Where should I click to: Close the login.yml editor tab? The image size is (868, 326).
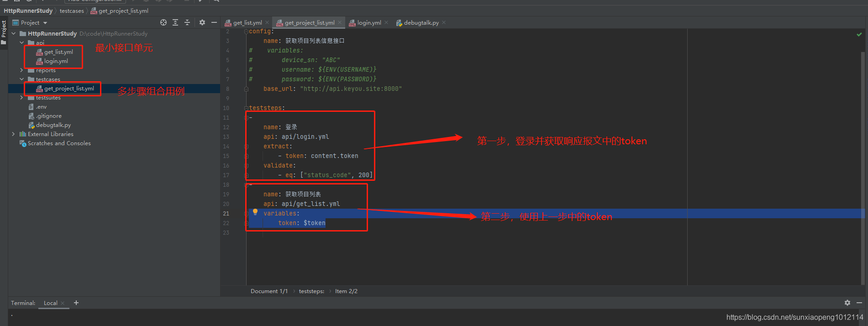386,22
